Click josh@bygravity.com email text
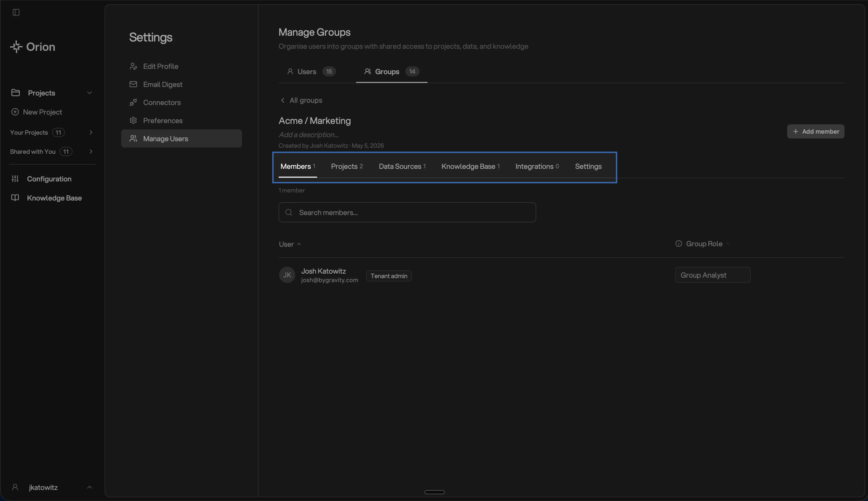868x501 pixels. point(329,280)
